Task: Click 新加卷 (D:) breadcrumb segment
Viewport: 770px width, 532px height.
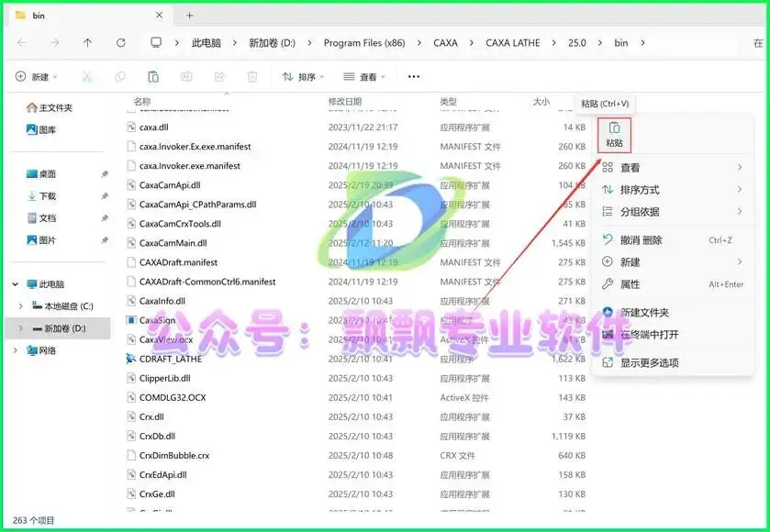Action: (272, 43)
